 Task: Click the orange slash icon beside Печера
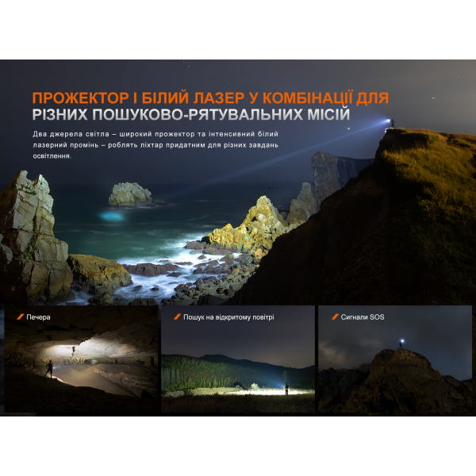coord(20,317)
